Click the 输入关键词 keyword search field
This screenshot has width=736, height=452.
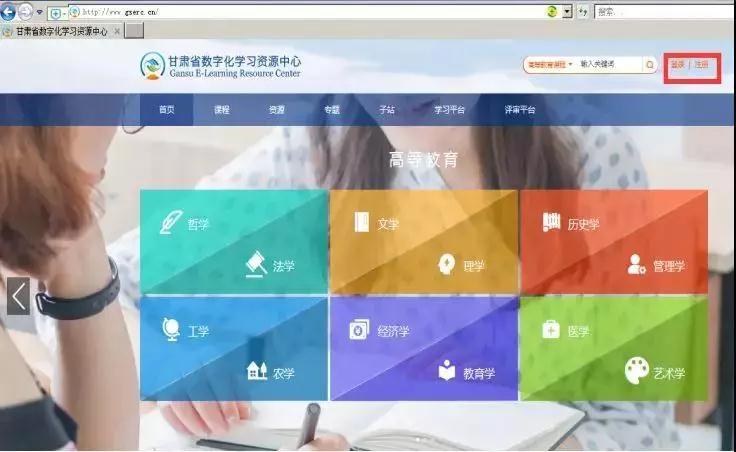coord(608,65)
